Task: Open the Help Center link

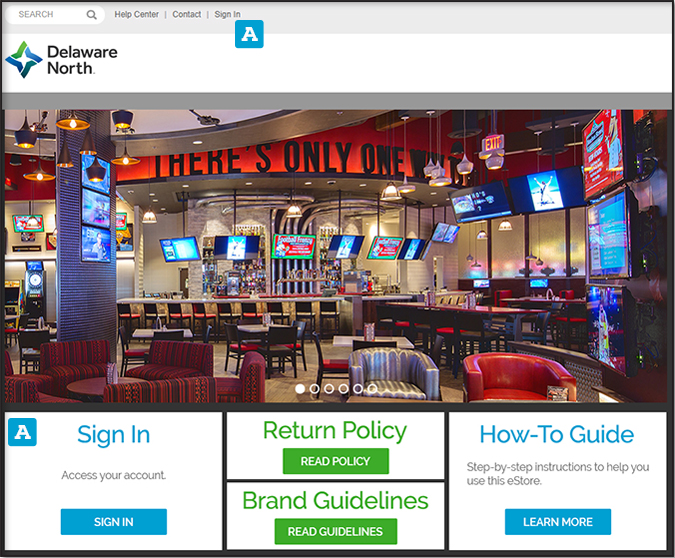Action: click(x=136, y=14)
